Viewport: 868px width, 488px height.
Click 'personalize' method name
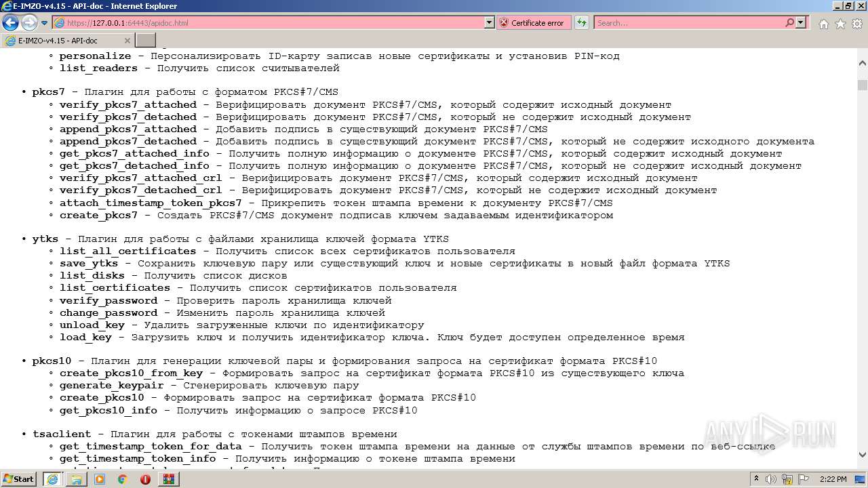tap(96, 56)
